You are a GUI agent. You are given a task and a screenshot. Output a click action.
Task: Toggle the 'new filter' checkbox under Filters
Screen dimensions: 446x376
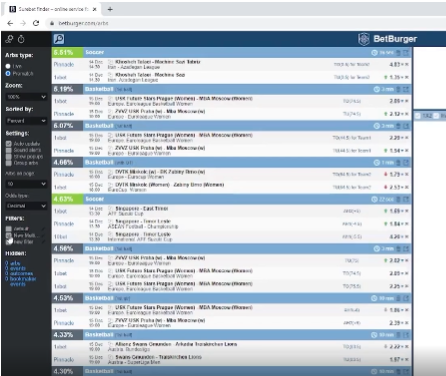click(9, 242)
